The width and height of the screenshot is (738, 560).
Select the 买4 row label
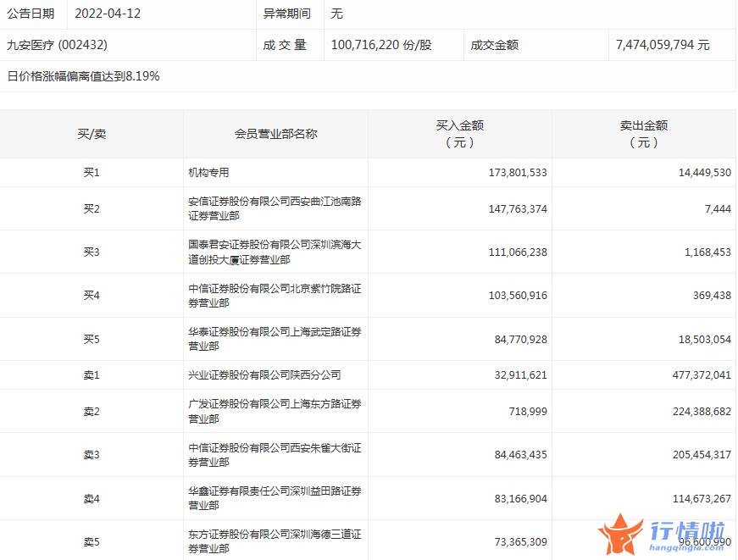click(92, 295)
